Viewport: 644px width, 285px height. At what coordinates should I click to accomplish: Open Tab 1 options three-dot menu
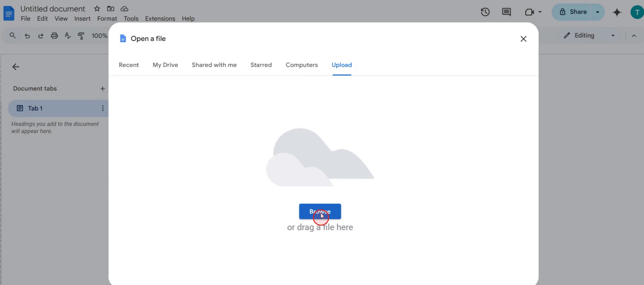point(103,108)
